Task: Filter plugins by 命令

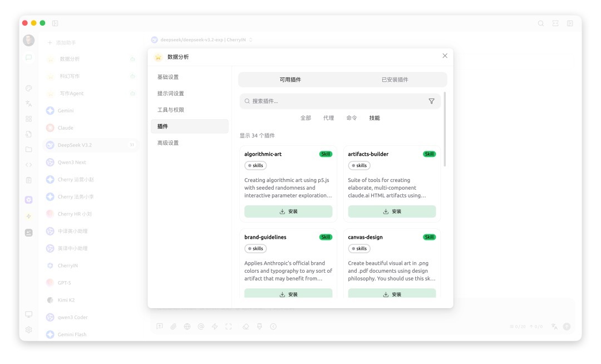Action: (352, 118)
